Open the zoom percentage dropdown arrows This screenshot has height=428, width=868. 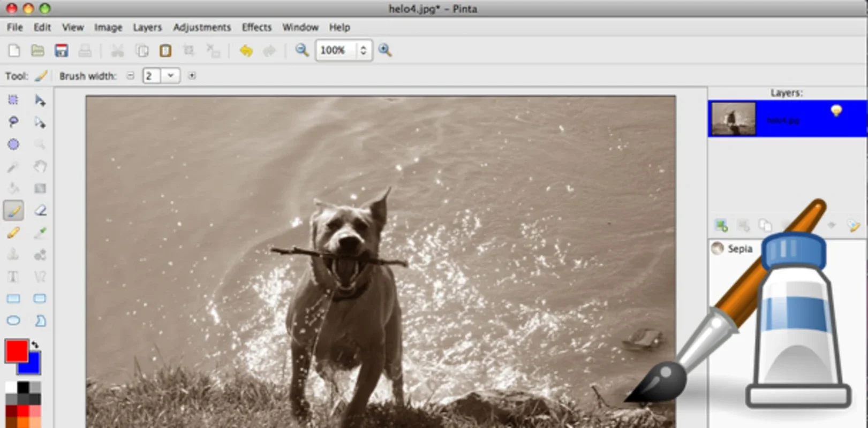(x=364, y=50)
